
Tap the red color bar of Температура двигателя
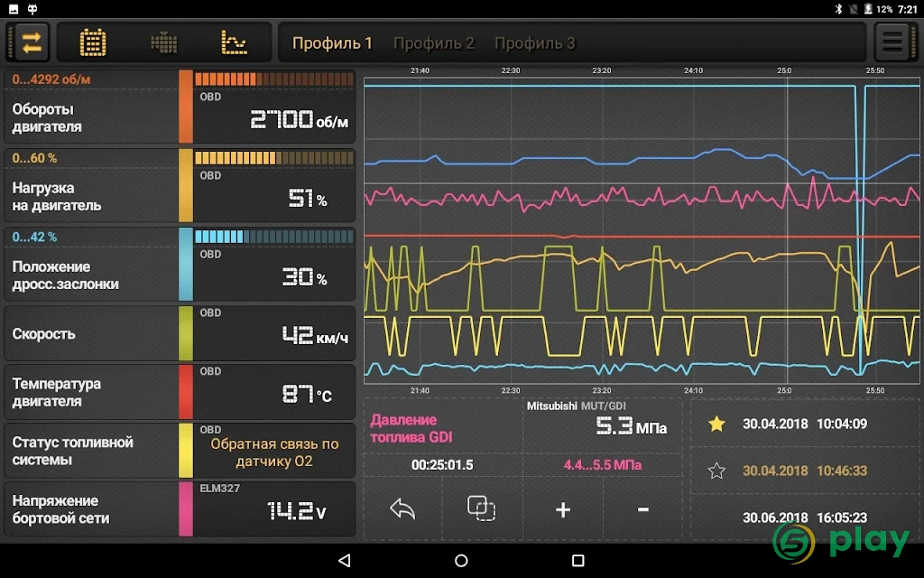pos(186,392)
